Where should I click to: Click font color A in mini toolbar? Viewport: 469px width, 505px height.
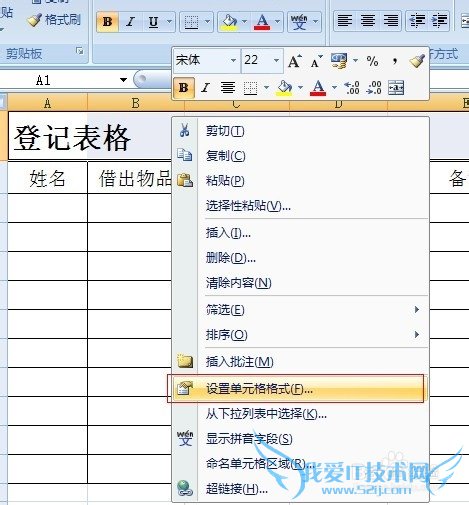(318, 88)
